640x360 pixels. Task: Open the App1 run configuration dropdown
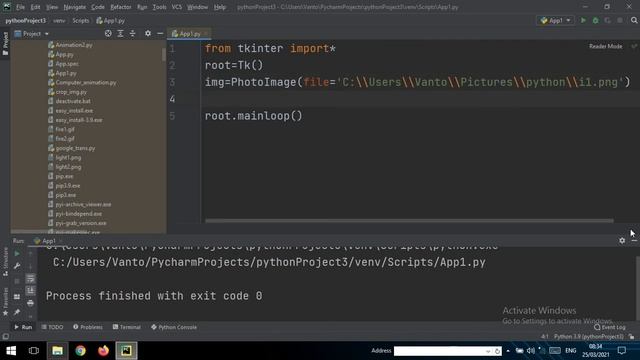tap(555, 20)
